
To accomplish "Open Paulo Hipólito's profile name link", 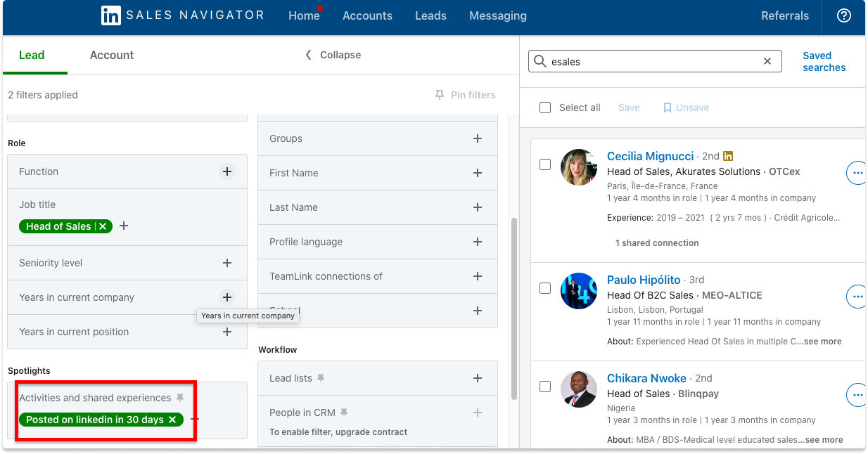I will coord(644,280).
